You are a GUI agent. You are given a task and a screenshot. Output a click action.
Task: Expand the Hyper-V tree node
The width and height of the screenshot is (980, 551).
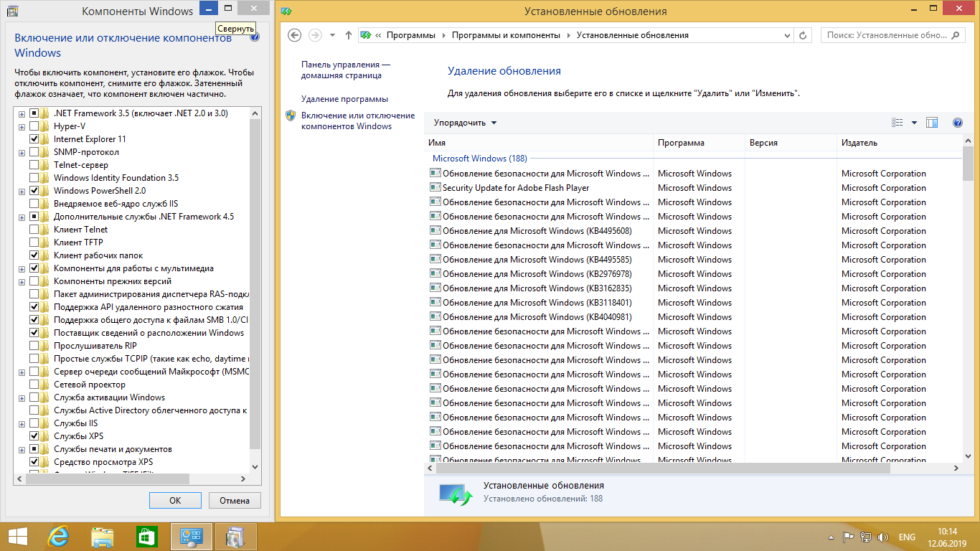[x=22, y=126]
